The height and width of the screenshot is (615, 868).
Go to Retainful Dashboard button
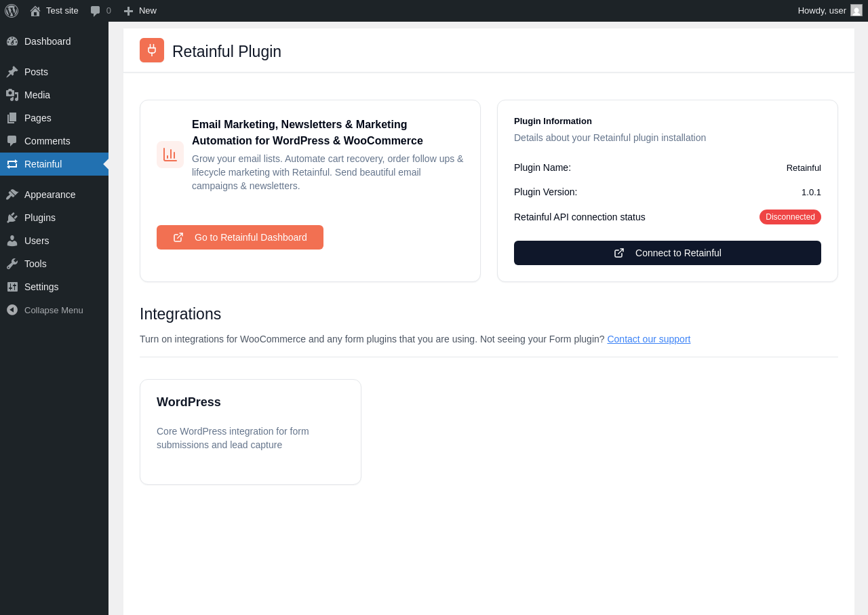[x=240, y=237]
